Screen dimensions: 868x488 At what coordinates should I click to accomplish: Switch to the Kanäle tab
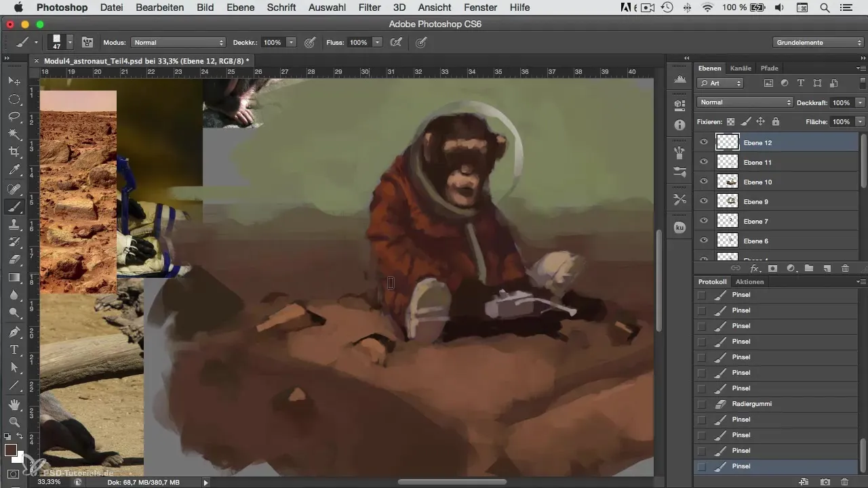(740, 68)
